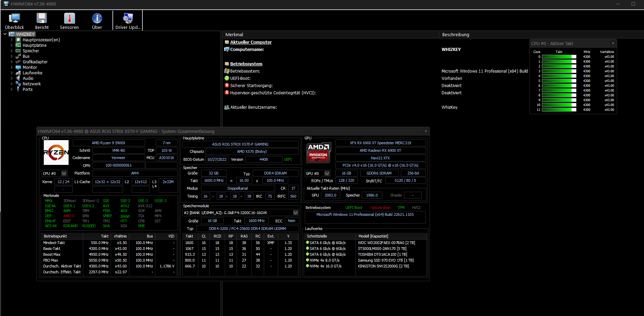Click the Speicher memory icon
The height and width of the screenshot is (316, 644).
click(18, 51)
